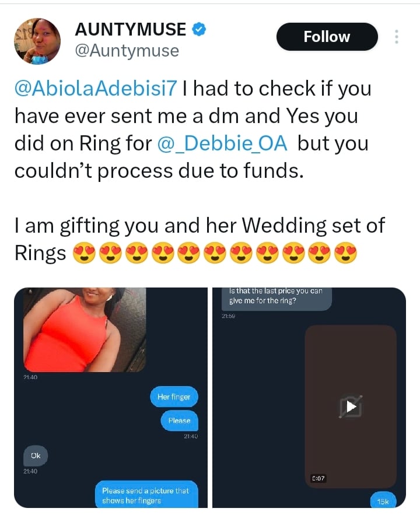
Task: Click the 0:07 video duration label
Action: (318, 478)
